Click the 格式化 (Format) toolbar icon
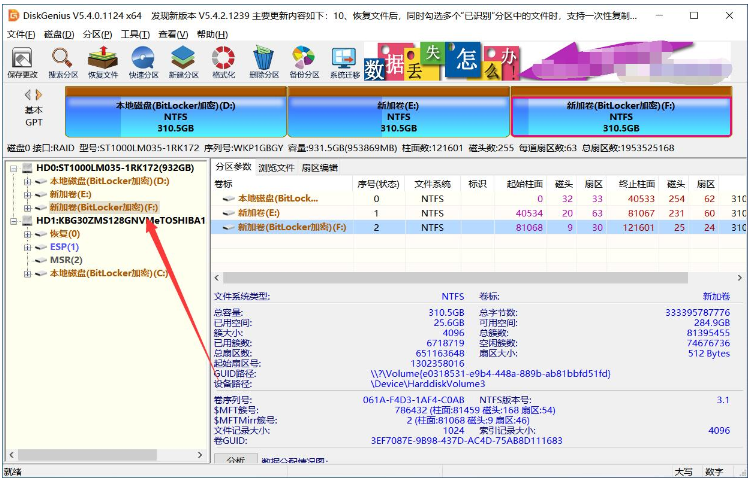Image resolution: width=752 pixels, height=480 pixels. [x=223, y=61]
